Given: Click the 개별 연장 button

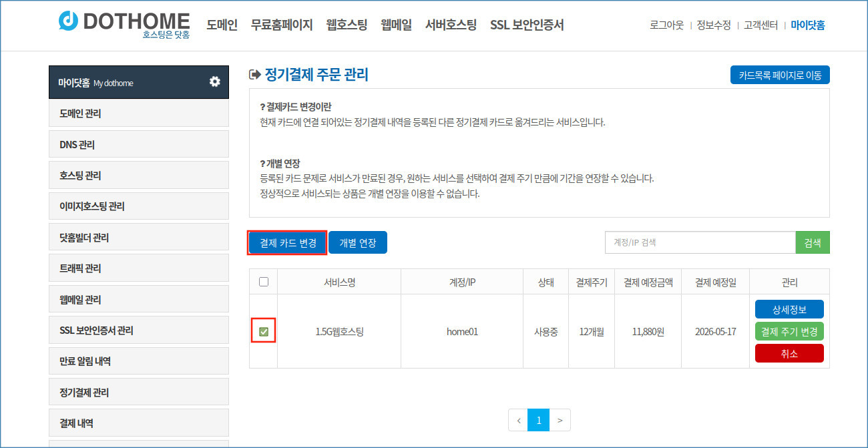Looking at the screenshot, I should click(358, 242).
